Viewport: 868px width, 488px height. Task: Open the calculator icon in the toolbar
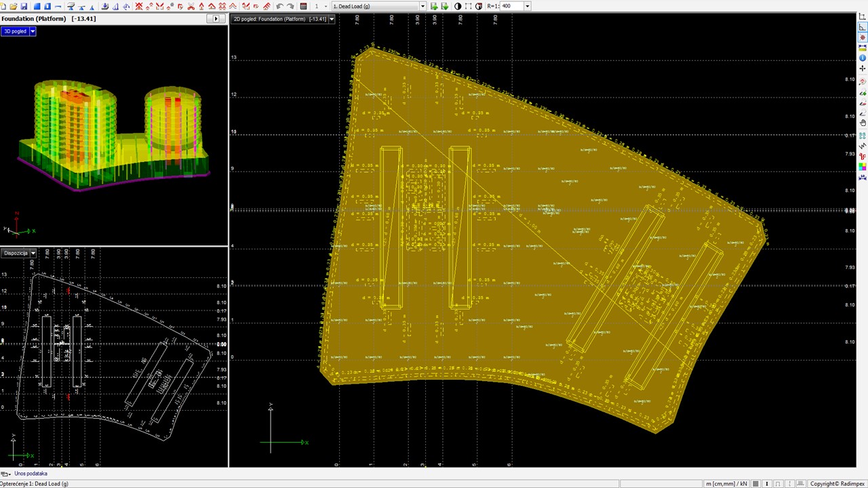(x=303, y=6)
